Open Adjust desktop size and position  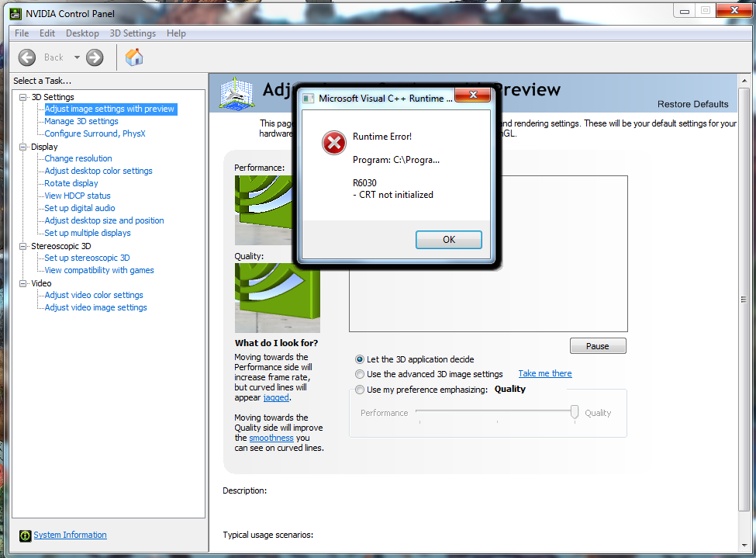point(104,220)
